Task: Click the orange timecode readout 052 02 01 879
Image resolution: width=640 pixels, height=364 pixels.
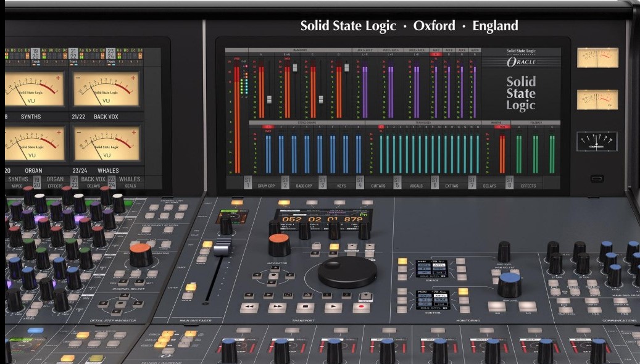Action: (322, 219)
